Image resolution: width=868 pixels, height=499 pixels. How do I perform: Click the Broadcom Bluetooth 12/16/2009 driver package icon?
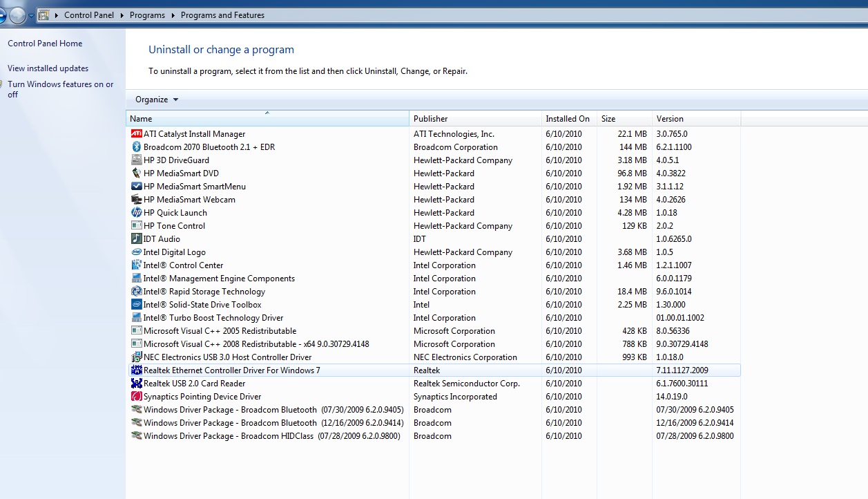coord(136,423)
